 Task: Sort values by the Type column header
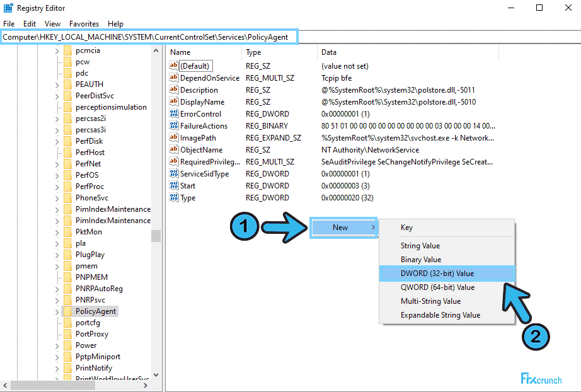click(280, 52)
